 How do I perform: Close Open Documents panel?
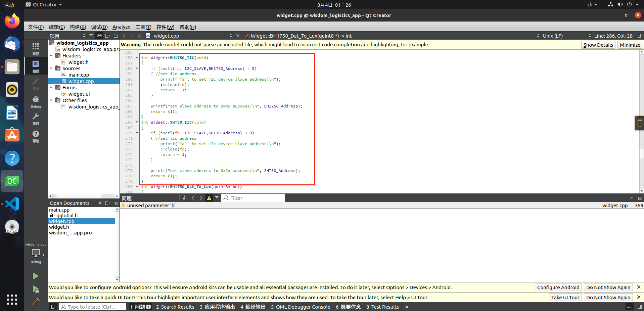[x=116, y=203]
